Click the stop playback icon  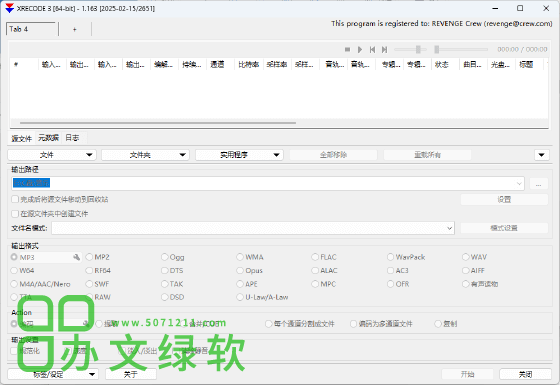[x=347, y=50]
